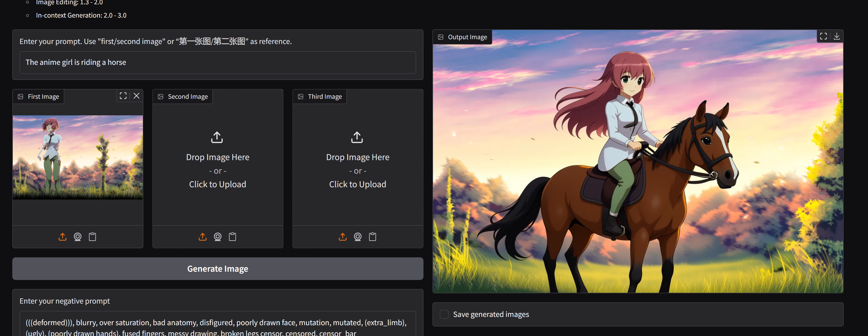
Task: Click 'Click to Upload' in Third Image
Action: (357, 184)
